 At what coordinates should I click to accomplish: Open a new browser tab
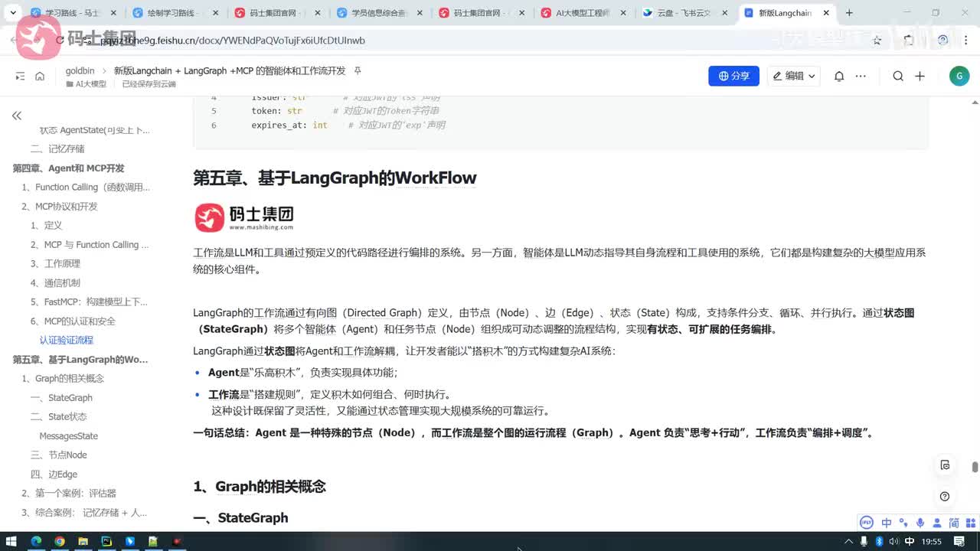tap(849, 13)
